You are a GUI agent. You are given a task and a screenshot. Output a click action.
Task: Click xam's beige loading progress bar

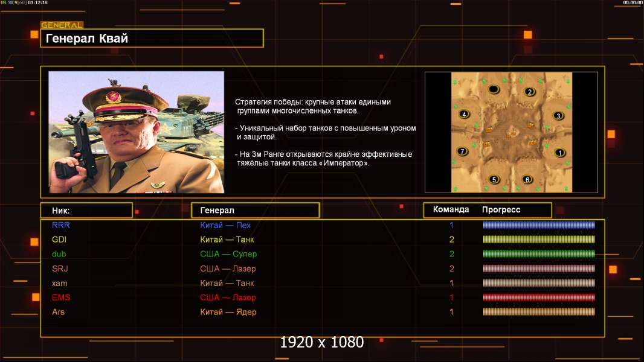539,284
